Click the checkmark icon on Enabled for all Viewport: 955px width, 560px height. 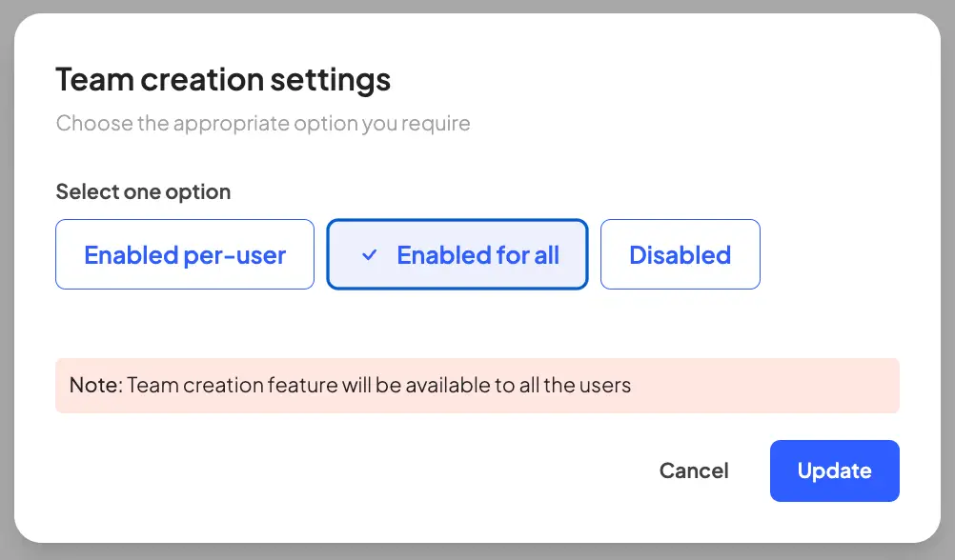coord(367,254)
